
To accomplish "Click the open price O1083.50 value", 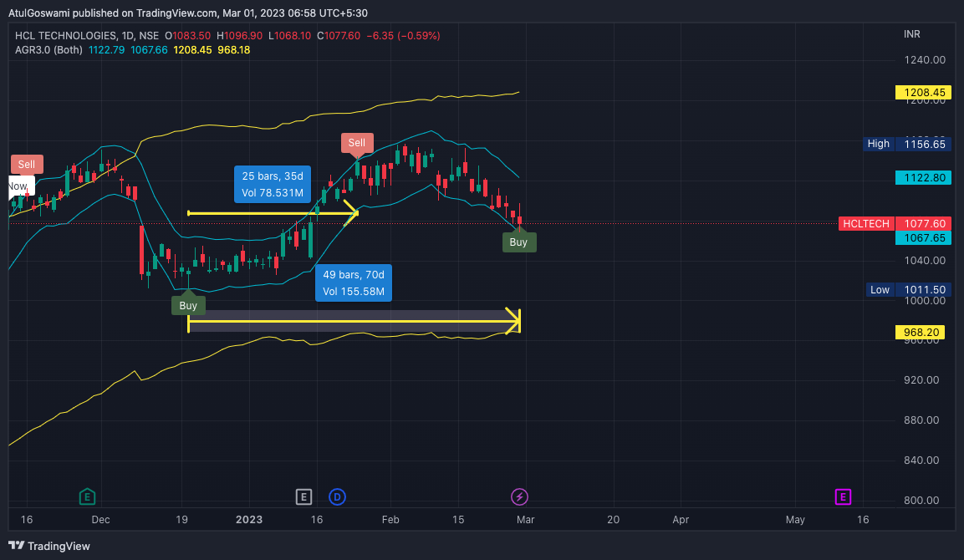I will click(187, 36).
